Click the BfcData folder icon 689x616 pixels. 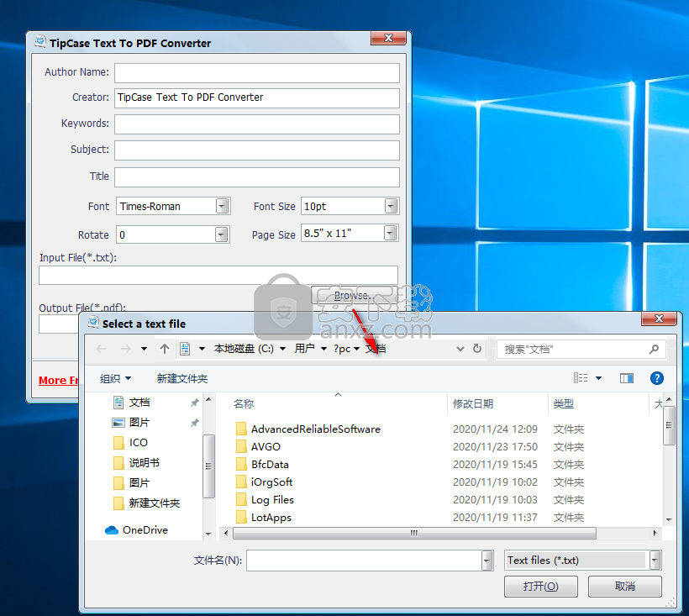coord(241,464)
